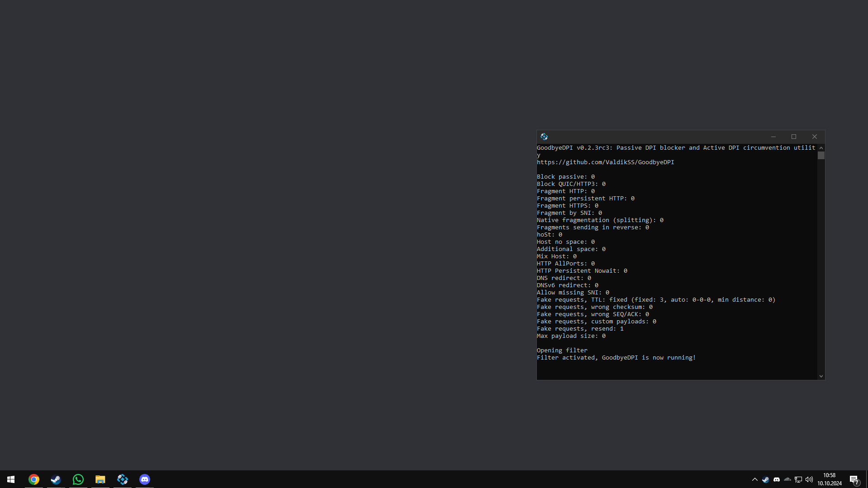Image resolution: width=868 pixels, height=488 pixels.
Task: Open the clock and calendar flyout
Action: (x=830, y=479)
